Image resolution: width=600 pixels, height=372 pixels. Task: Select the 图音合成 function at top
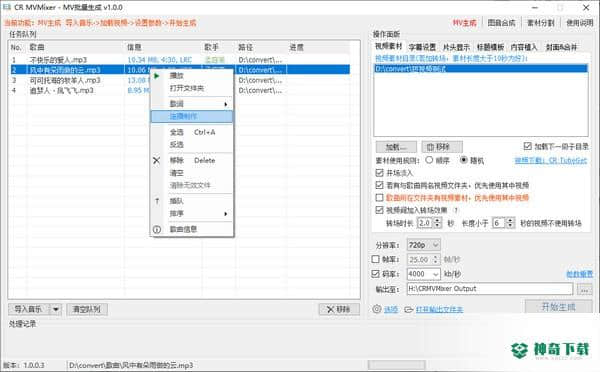501,23
